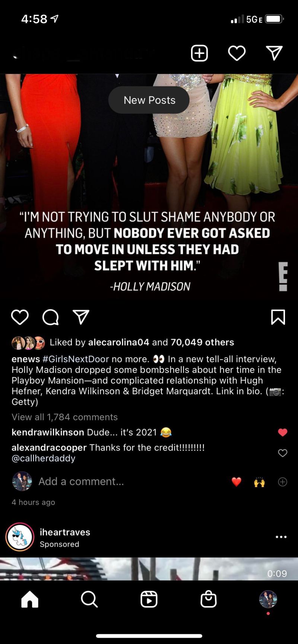Open iheartraves three-dot options menu
The width and height of the screenshot is (298, 644).
(281, 537)
